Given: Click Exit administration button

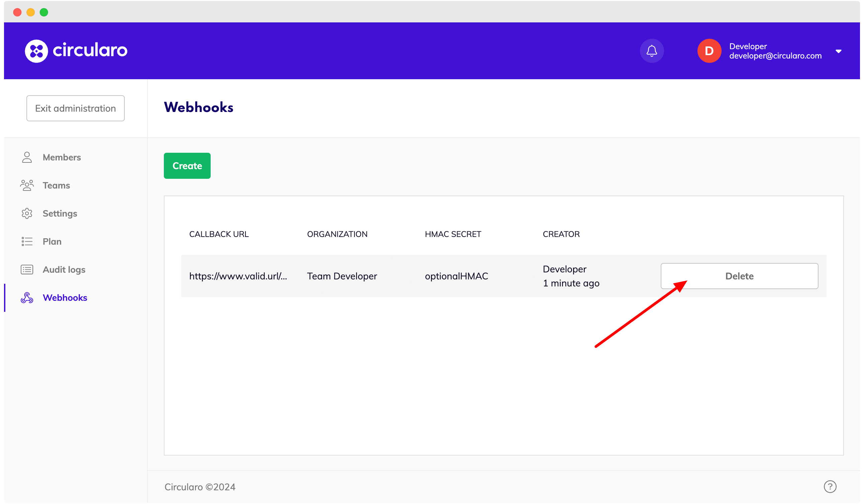Looking at the screenshot, I should pyautogui.click(x=76, y=108).
